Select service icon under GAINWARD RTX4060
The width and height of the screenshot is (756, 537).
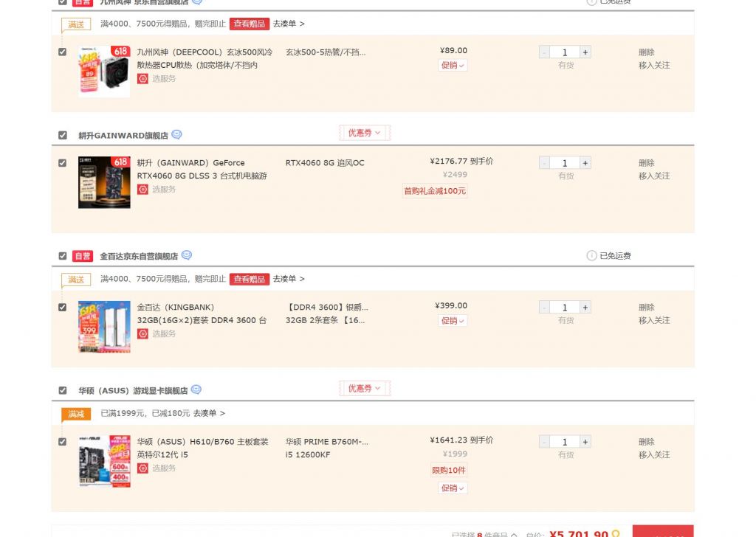(142, 190)
